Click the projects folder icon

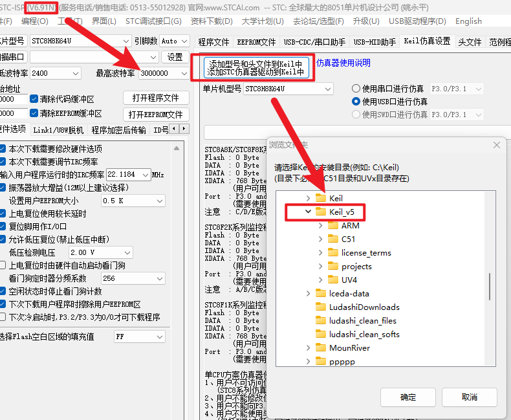click(332, 266)
